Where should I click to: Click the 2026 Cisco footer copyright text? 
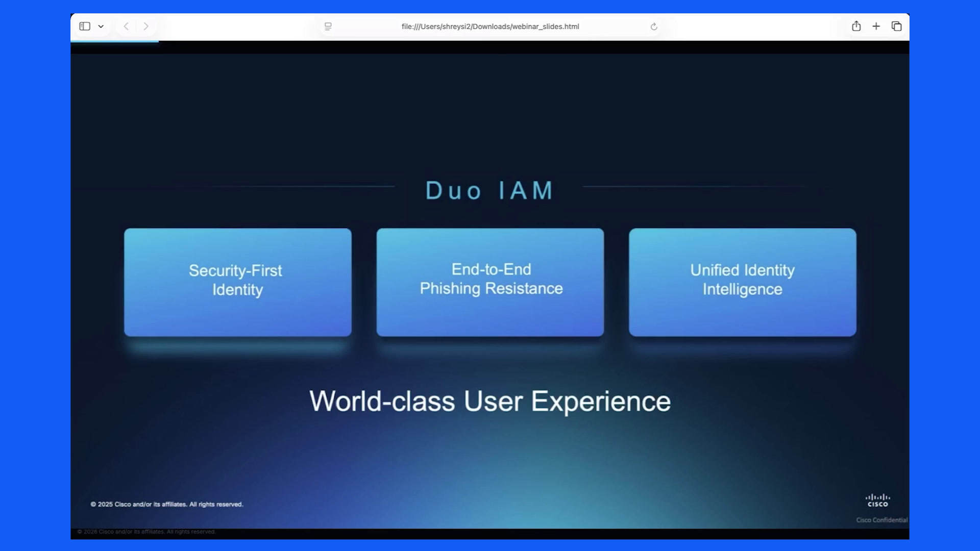(x=146, y=532)
